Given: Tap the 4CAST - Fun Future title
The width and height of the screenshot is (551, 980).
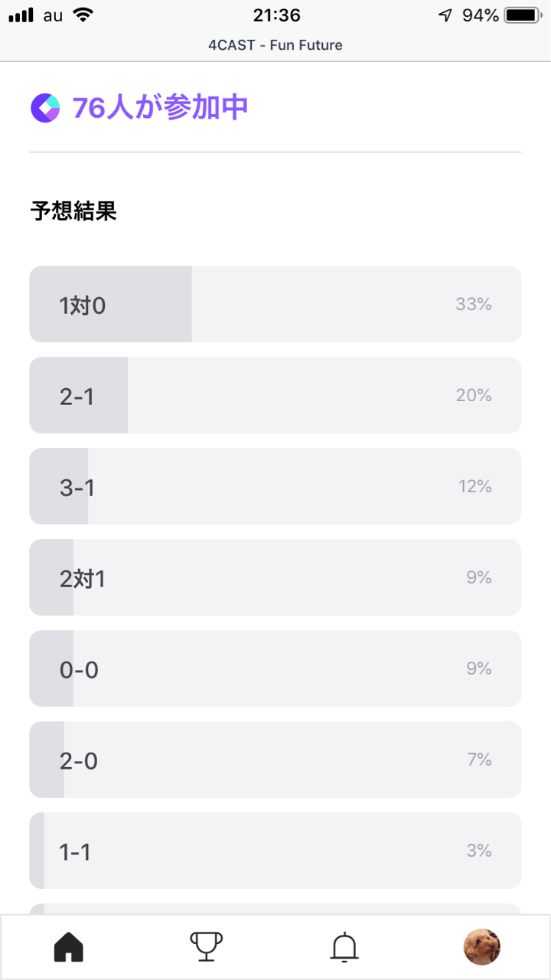Looking at the screenshot, I should click(275, 45).
